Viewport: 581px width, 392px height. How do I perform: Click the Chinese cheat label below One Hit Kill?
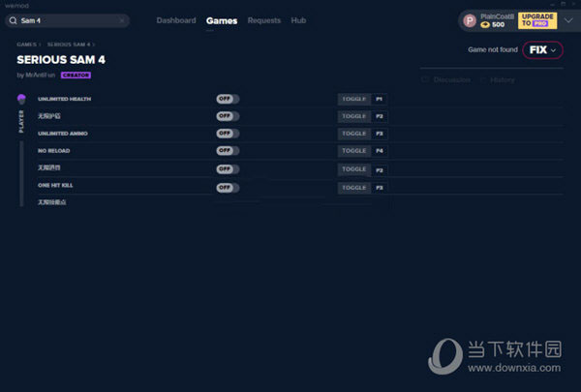click(x=52, y=202)
